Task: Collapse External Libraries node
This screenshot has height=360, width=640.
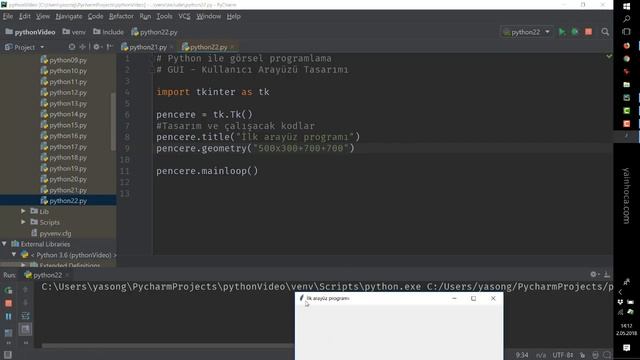Action: [4, 244]
